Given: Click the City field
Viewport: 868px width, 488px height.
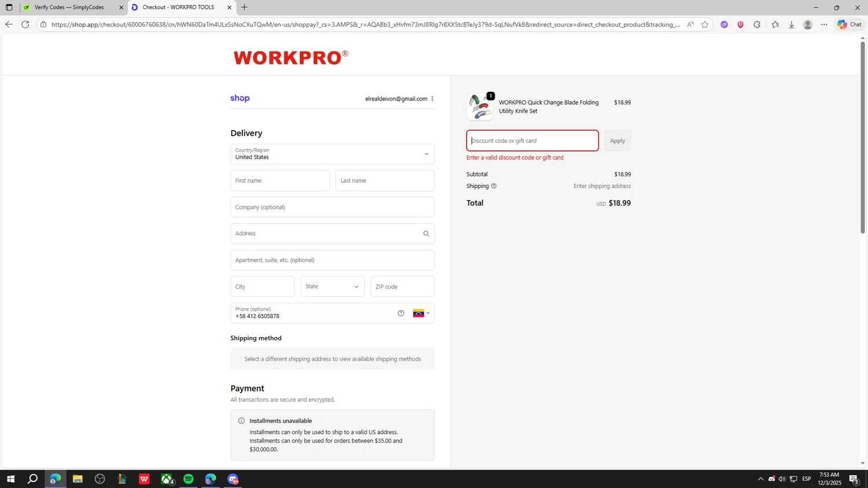Looking at the screenshot, I should click(x=262, y=286).
